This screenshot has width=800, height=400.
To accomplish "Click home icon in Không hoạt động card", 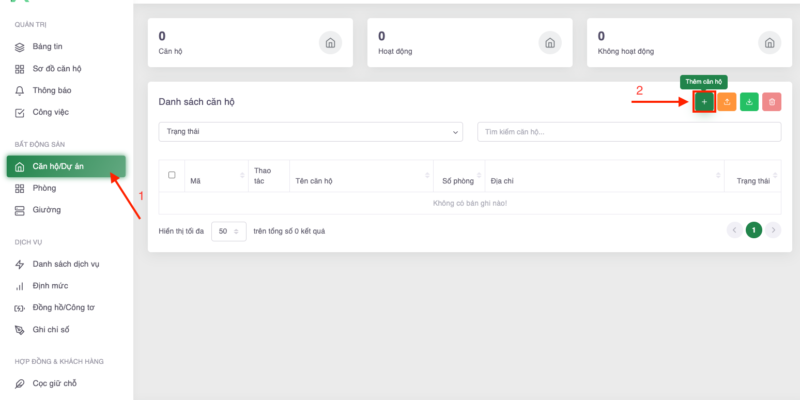I will point(769,43).
